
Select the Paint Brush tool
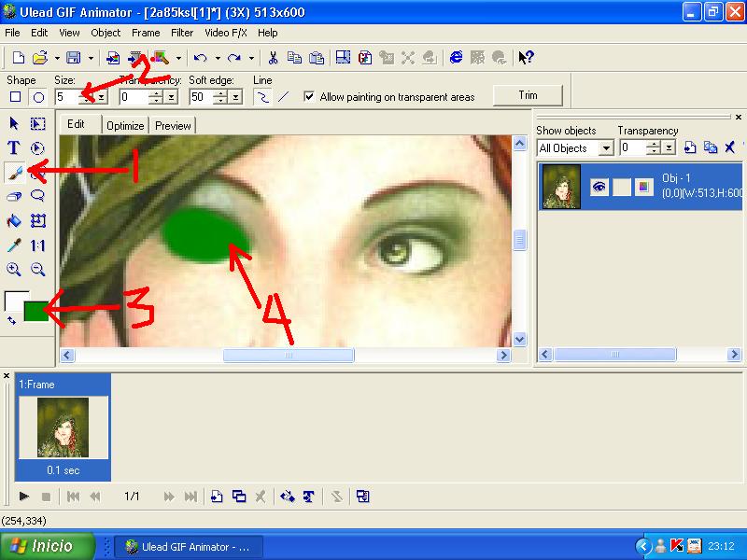15,173
